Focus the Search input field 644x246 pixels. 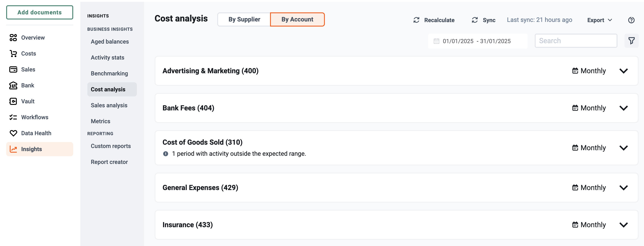[x=576, y=41]
